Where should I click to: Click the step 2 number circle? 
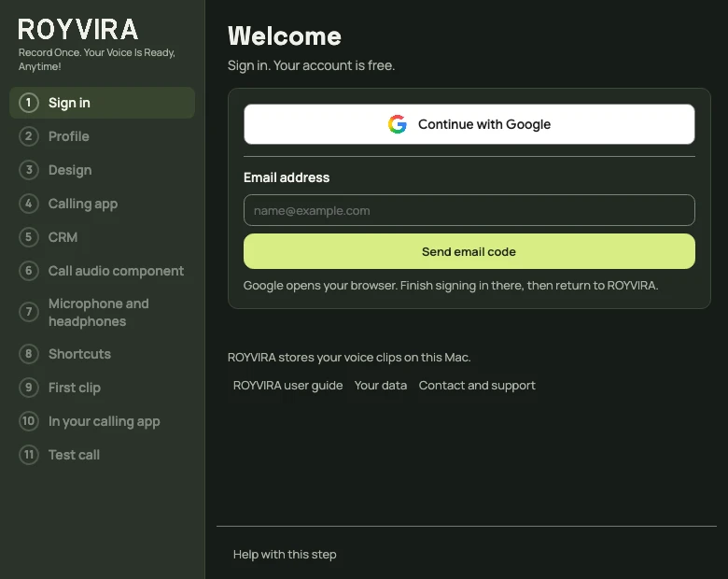coord(29,136)
